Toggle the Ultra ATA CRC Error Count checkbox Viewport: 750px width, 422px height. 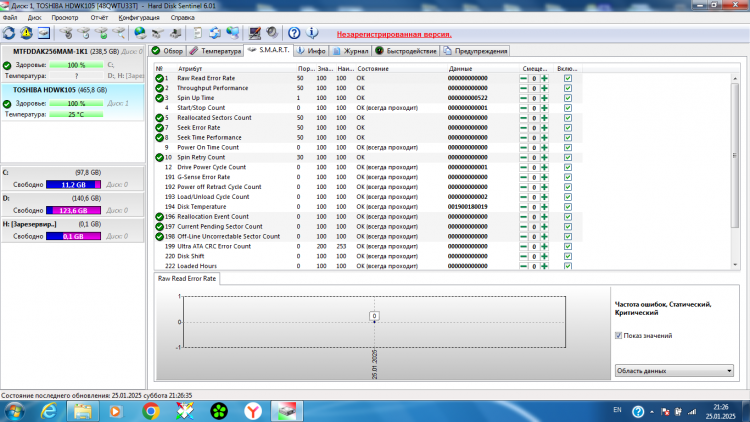(x=568, y=246)
